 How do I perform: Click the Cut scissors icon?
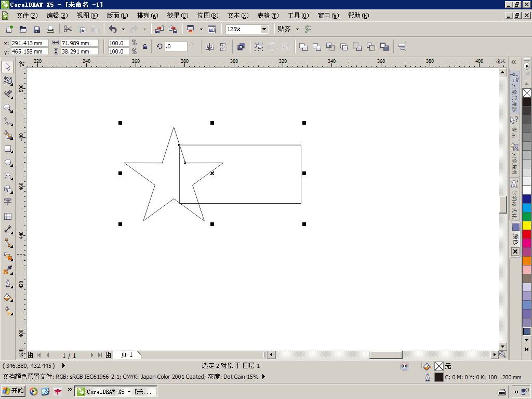[x=68, y=29]
